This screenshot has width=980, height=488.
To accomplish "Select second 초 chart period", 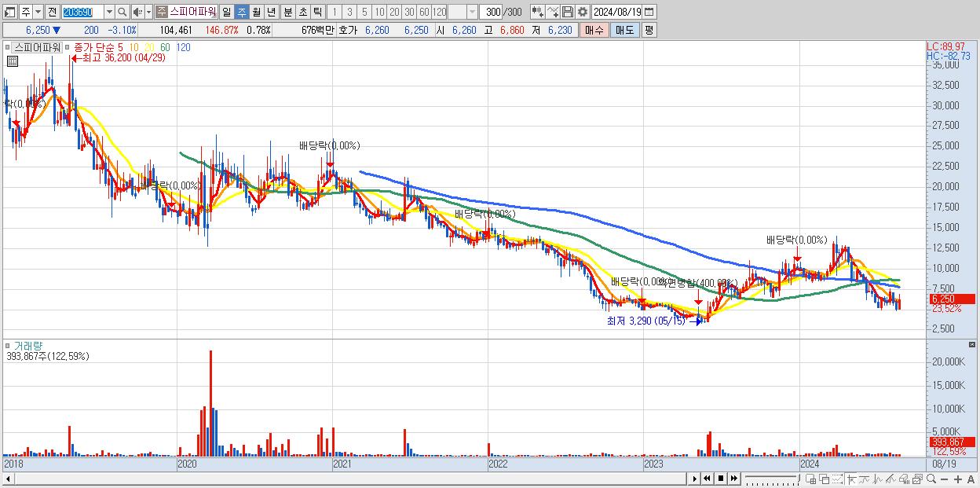I will click(x=302, y=12).
